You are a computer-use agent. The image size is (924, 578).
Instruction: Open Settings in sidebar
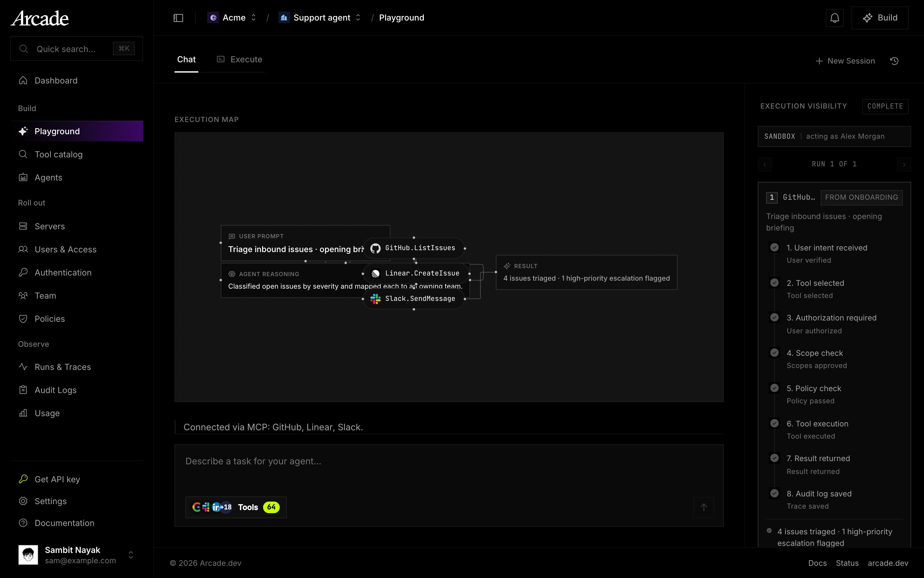click(77, 501)
